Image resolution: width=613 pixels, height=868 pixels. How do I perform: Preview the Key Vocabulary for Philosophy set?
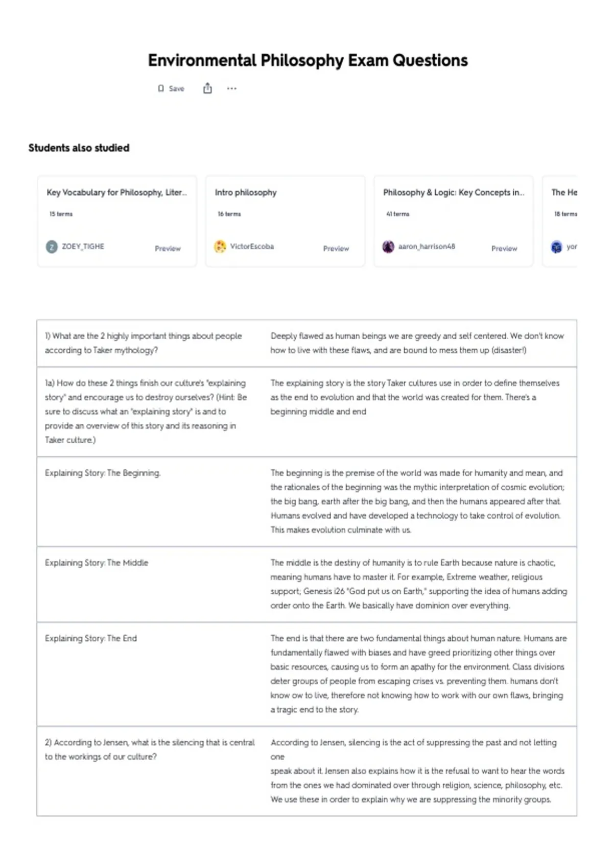(168, 249)
